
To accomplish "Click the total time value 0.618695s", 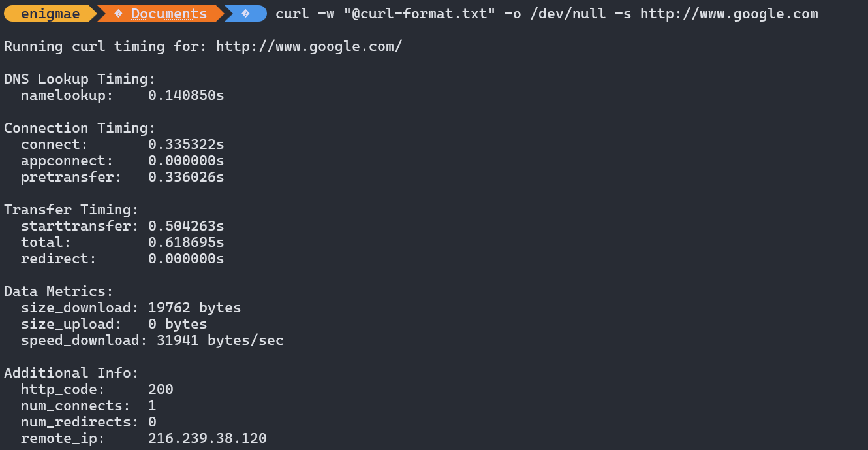I will pos(186,242).
